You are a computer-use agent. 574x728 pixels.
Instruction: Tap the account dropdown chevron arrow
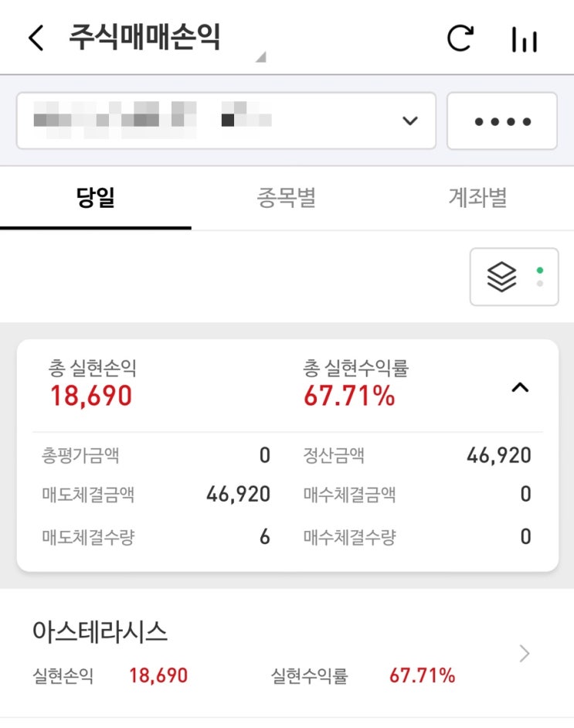pos(410,121)
